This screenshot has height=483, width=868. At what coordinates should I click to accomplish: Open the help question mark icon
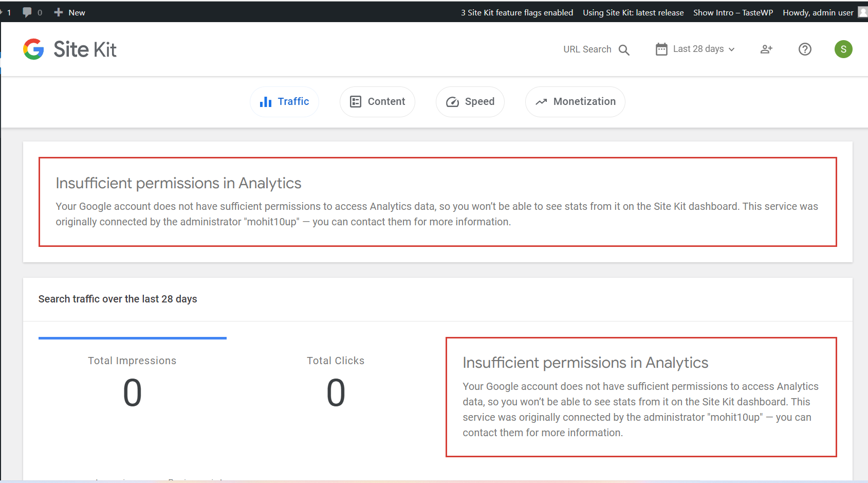805,49
